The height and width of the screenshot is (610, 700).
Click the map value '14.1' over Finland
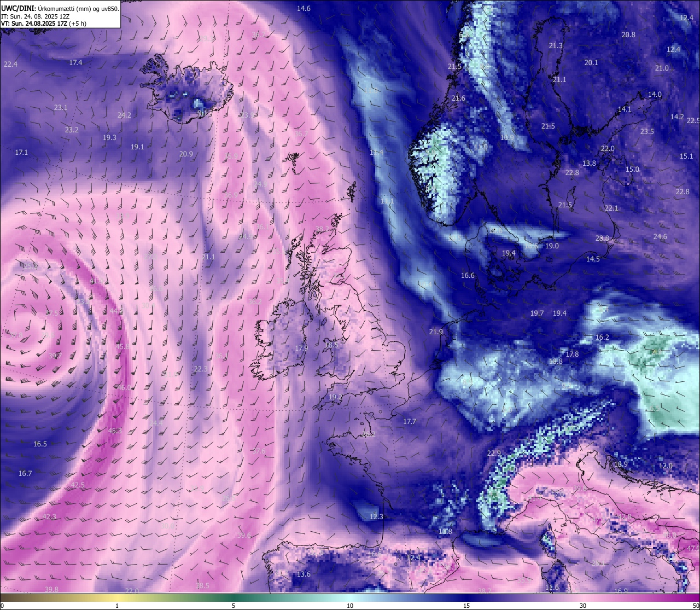click(625, 109)
